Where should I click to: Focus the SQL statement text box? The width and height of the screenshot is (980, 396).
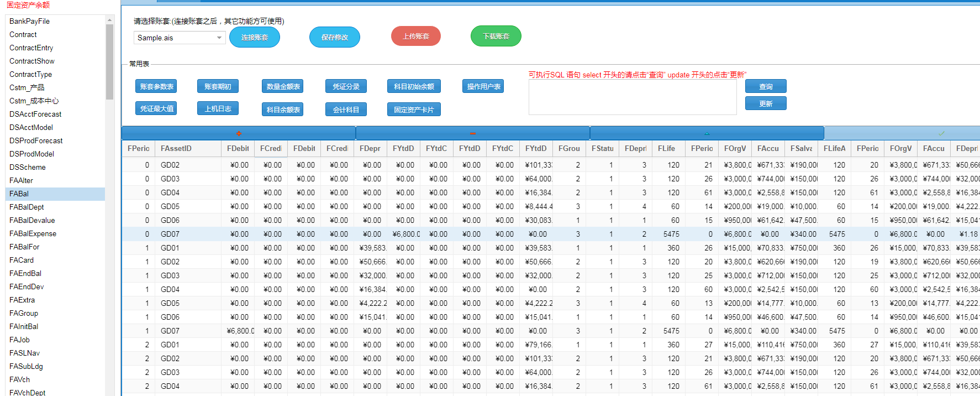tap(633, 97)
